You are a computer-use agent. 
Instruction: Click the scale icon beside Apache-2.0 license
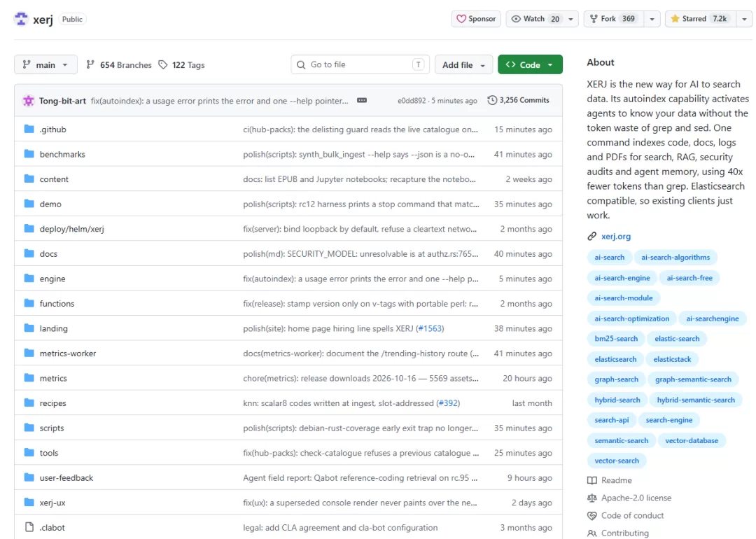coord(591,498)
